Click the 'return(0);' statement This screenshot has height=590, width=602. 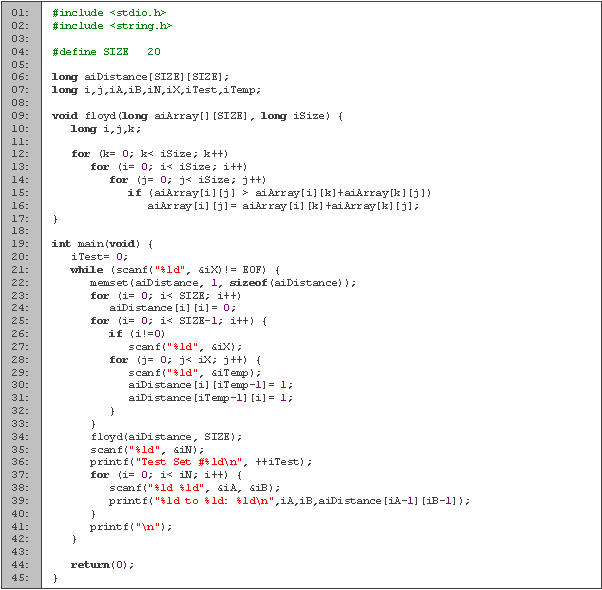pos(103,565)
